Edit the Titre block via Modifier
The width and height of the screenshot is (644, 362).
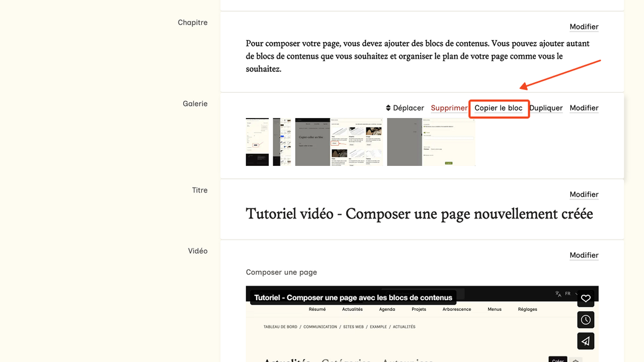[584, 195]
